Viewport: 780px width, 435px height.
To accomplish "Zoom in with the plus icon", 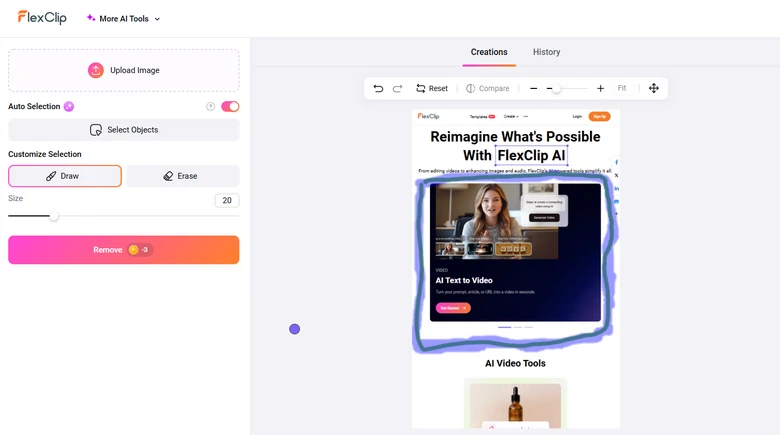I will tap(600, 88).
